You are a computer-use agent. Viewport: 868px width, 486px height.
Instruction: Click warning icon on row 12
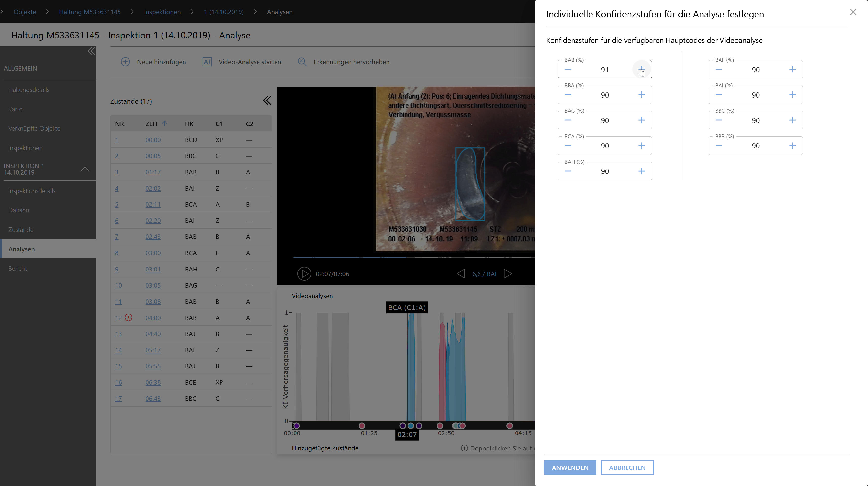[128, 317]
